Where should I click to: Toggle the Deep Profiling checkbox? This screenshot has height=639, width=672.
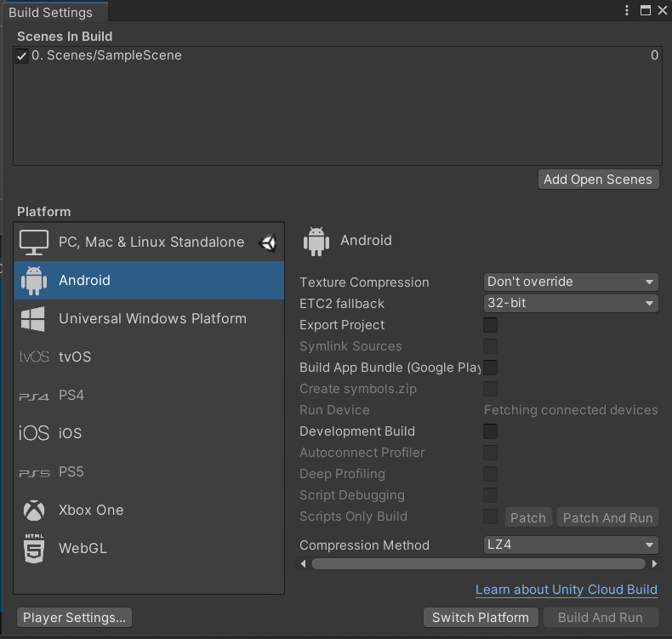(490, 474)
